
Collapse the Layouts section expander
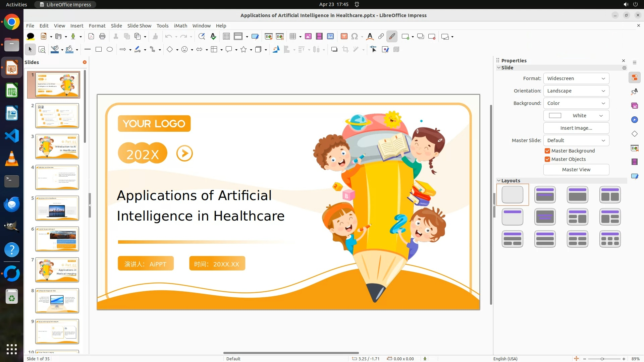[x=499, y=181]
